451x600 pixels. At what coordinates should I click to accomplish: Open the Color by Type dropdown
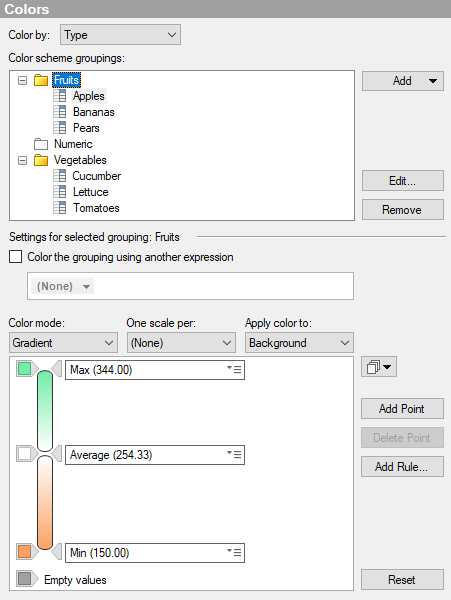120,35
